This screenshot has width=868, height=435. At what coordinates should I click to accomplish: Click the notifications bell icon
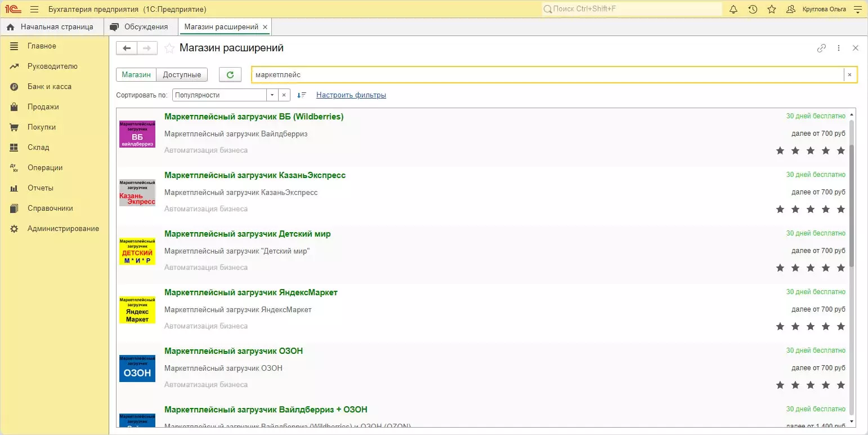pos(733,9)
